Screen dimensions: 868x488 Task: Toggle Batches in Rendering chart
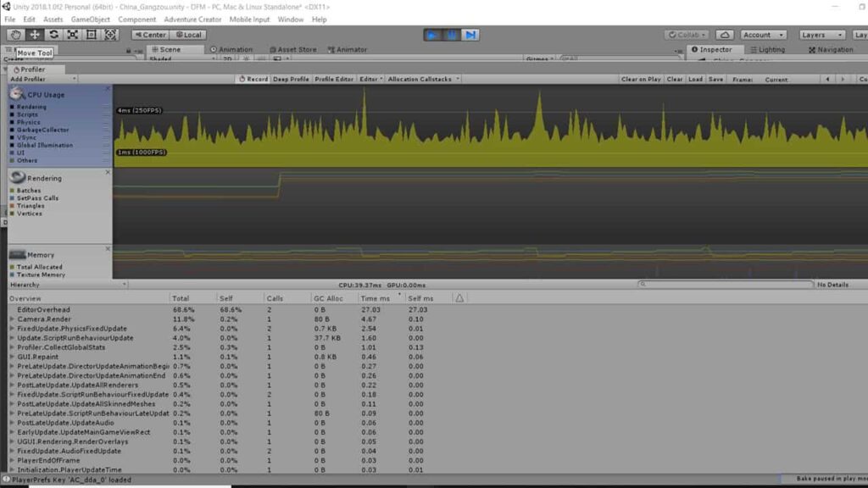12,191
